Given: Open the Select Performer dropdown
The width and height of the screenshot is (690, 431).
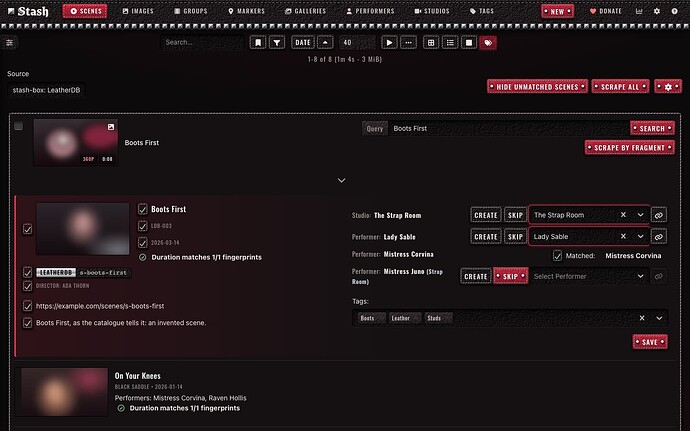Looking at the screenshot, I should tap(590, 276).
